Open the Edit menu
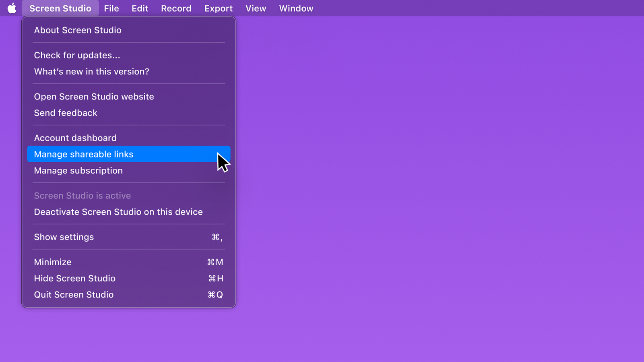The height and width of the screenshot is (362, 644). click(x=140, y=8)
